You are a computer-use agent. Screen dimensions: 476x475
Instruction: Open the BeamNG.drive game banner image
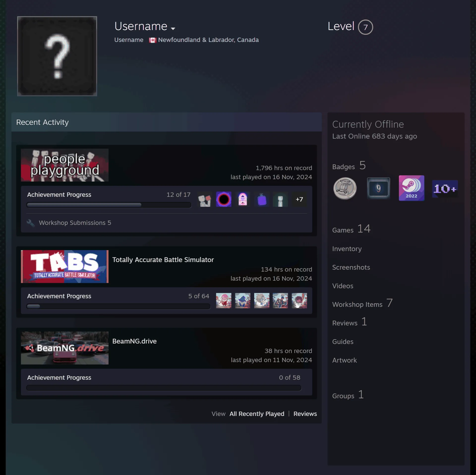(65, 348)
